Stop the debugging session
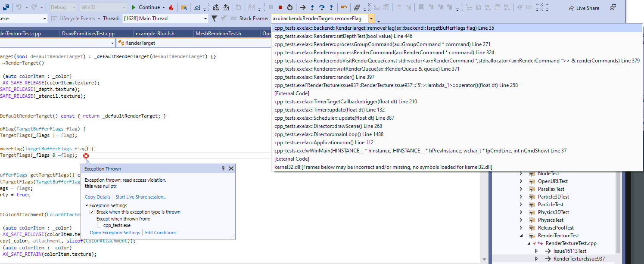This screenshot has width=644, height=264. pyautogui.click(x=280, y=7)
